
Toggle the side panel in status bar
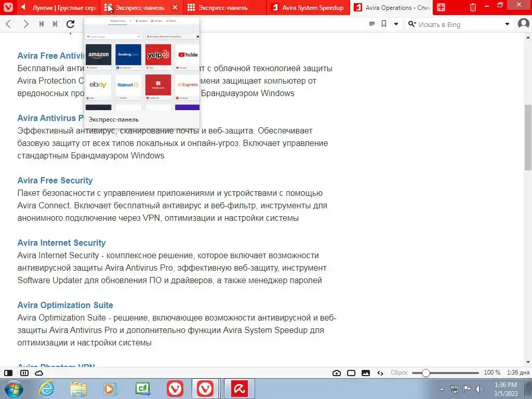pos(8,373)
